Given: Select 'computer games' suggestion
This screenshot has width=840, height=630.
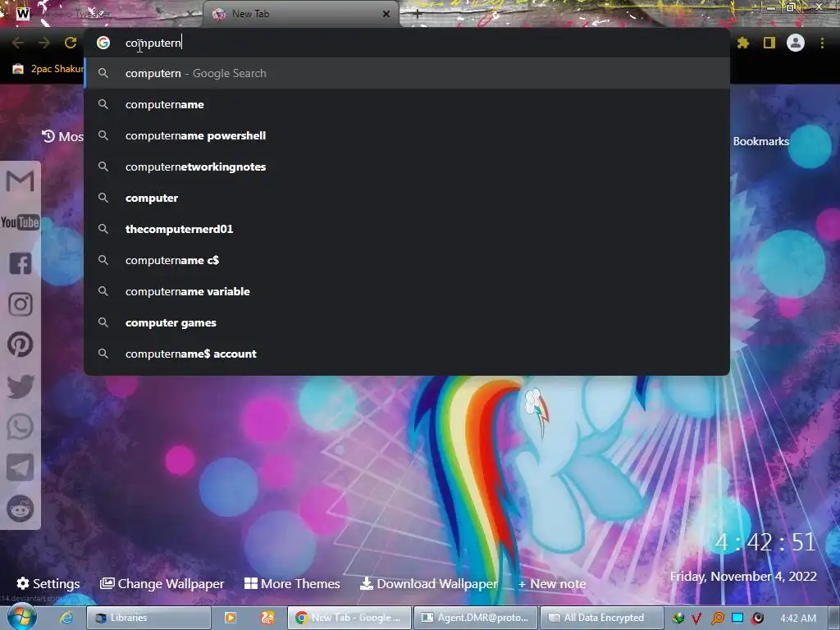Looking at the screenshot, I should tap(407, 322).
